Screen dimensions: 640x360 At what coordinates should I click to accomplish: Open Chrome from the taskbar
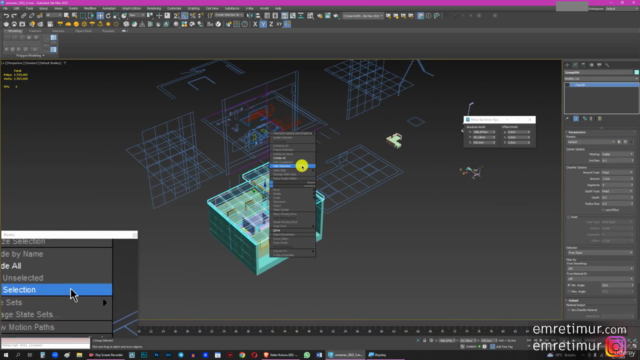242,355
